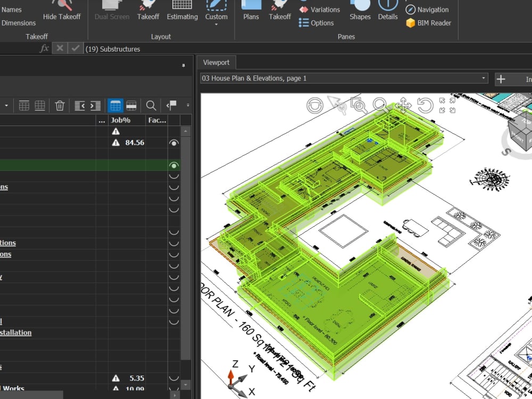This screenshot has width=532, height=399.
Task: Open the estimate toolbar overflow arrow
Action: 188,105
